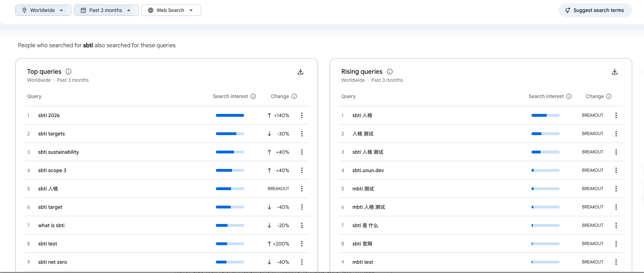Click the Suggest search terms button
The image size is (644, 273).
click(x=595, y=10)
